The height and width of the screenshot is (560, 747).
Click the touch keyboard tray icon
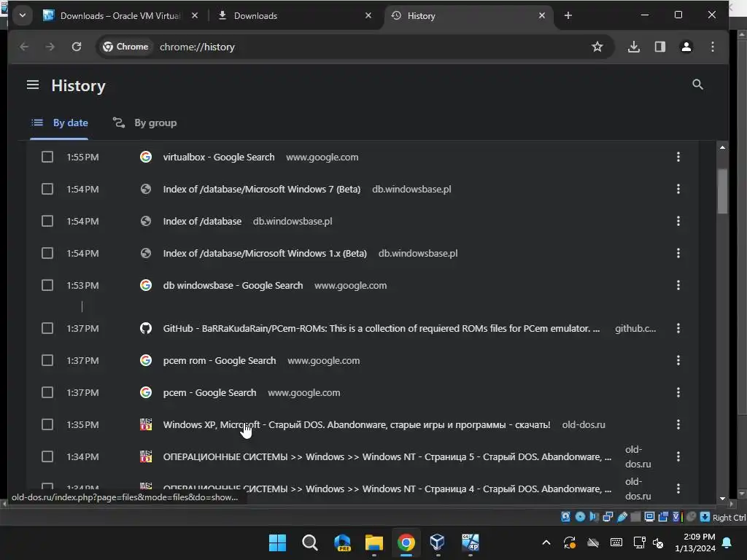(x=616, y=542)
